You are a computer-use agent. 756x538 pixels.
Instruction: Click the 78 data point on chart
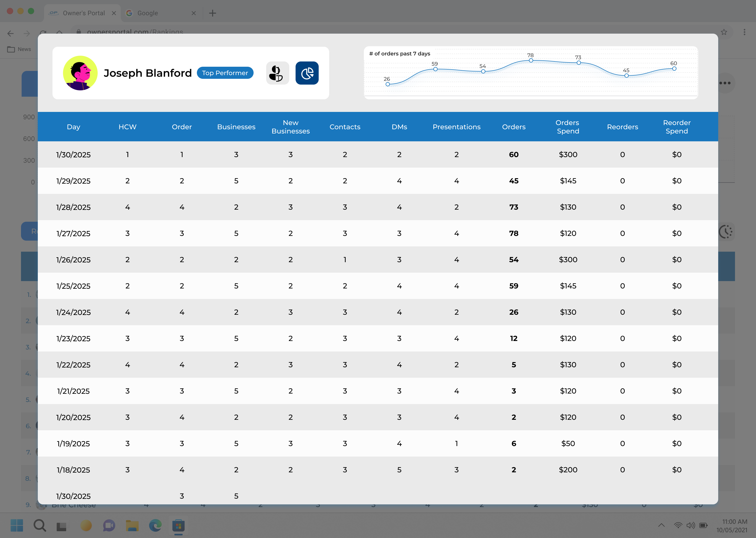(x=531, y=60)
